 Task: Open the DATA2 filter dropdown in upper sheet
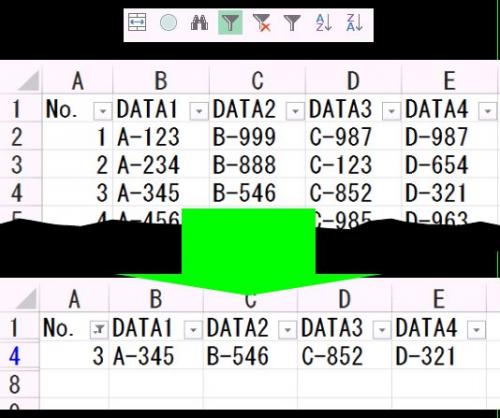tap(295, 111)
